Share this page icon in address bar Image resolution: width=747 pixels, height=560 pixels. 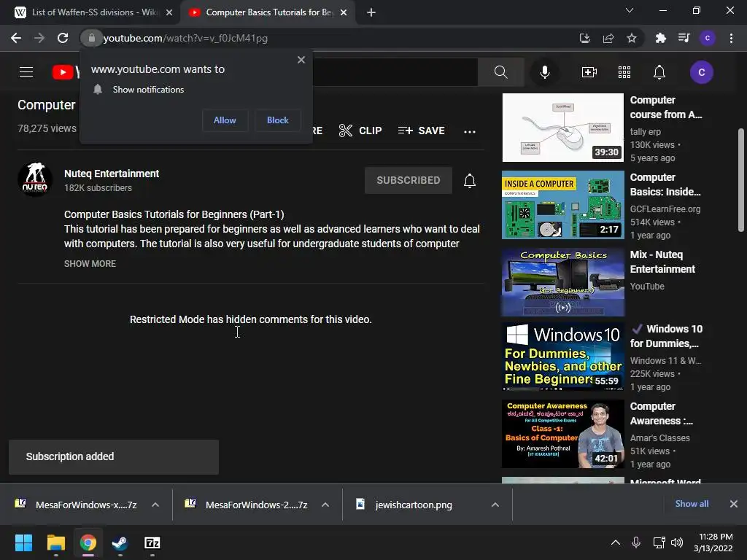608,38
